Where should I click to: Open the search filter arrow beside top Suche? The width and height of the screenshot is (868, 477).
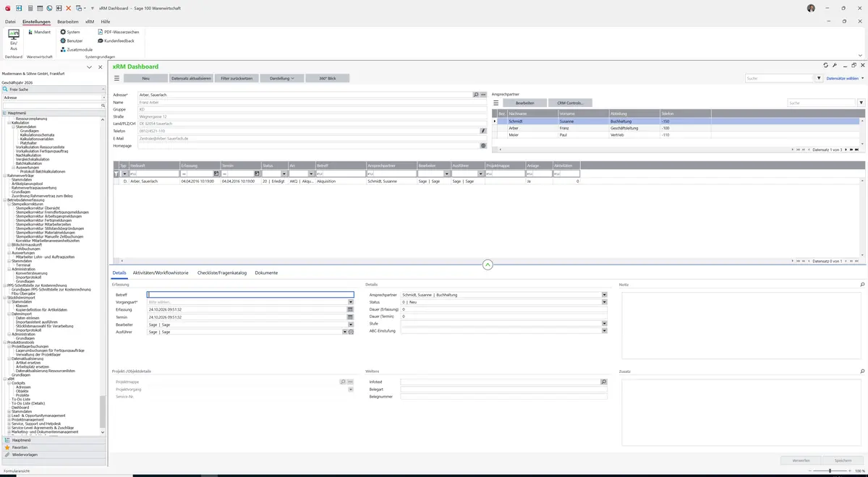818,78
